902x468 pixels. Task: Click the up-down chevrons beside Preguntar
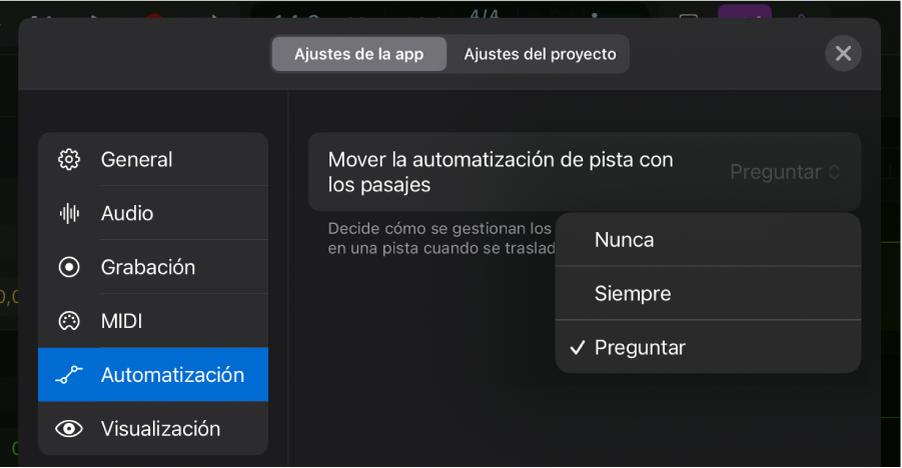click(834, 172)
